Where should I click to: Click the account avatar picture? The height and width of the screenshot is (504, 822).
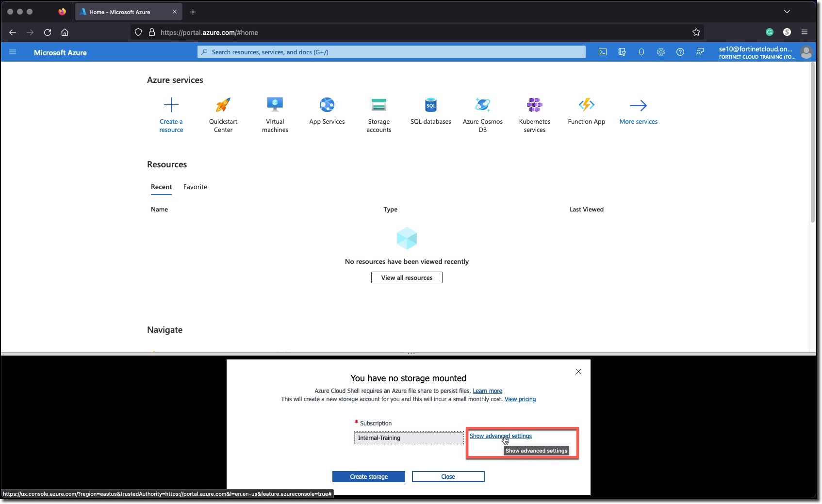pyautogui.click(x=806, y=52)
